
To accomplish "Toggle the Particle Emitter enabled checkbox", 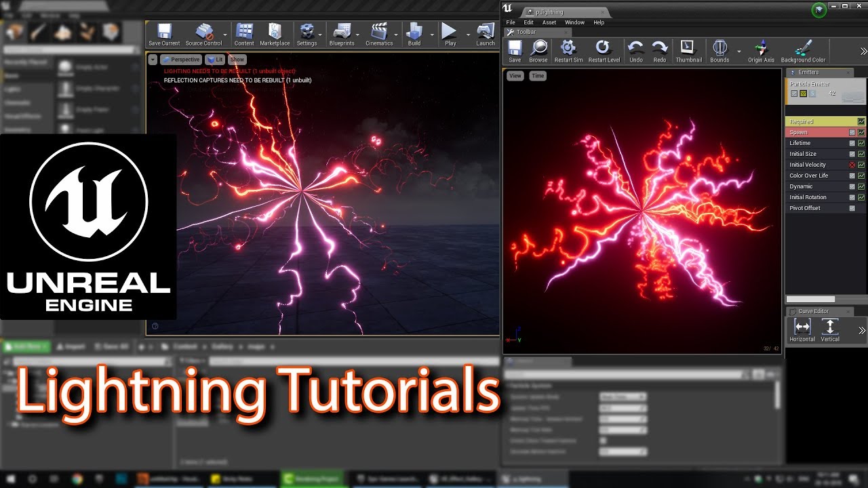I will click(794, 94).
